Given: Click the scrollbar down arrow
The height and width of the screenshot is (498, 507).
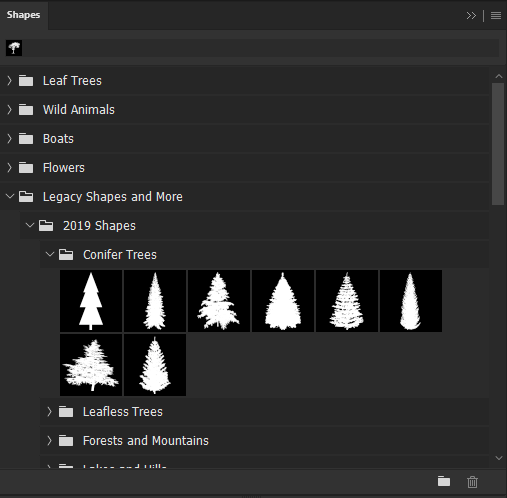Looking at the screenshot, I should point(499,458).
